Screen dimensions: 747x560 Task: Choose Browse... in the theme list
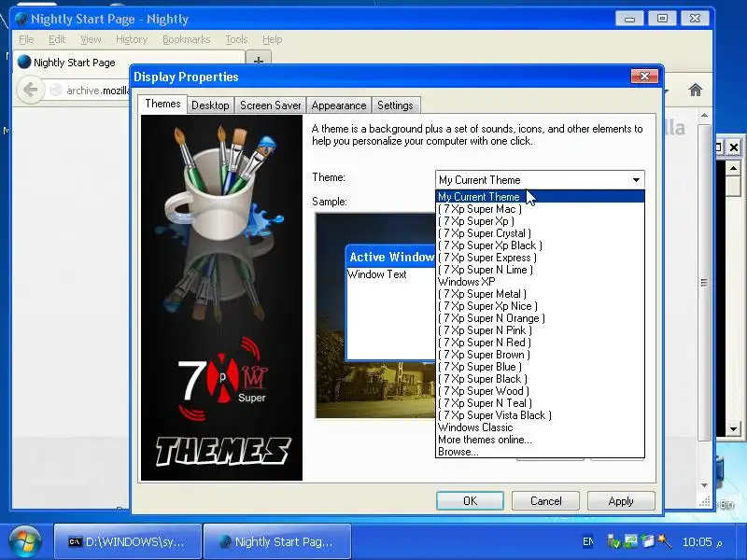540,452
